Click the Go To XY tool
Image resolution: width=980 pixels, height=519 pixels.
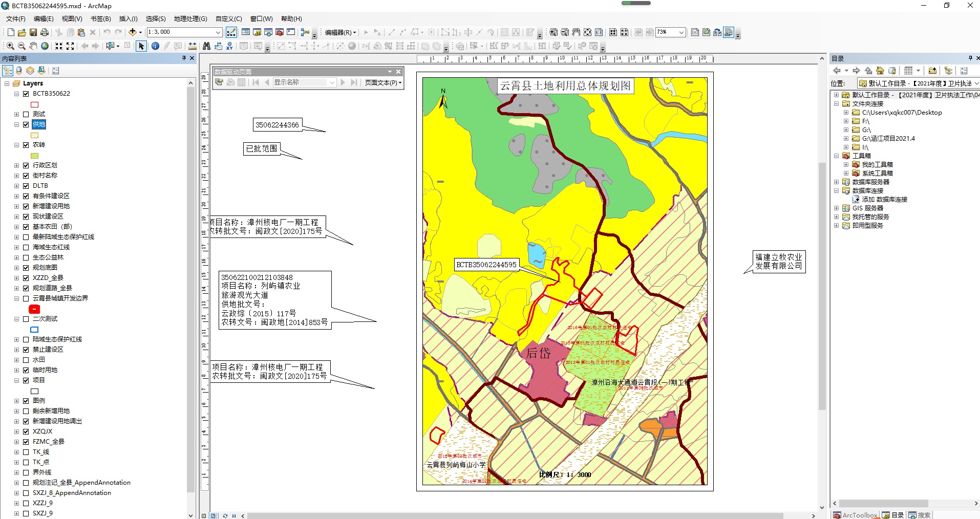(229, 46)
